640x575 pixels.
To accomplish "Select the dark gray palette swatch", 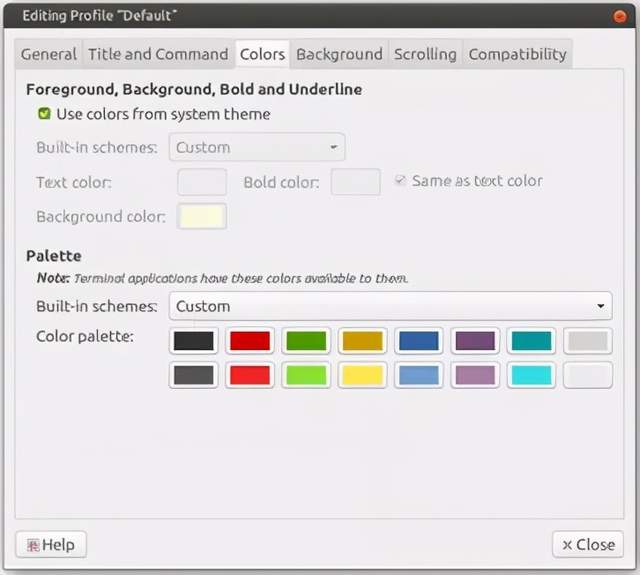I will tap(193, 375).
